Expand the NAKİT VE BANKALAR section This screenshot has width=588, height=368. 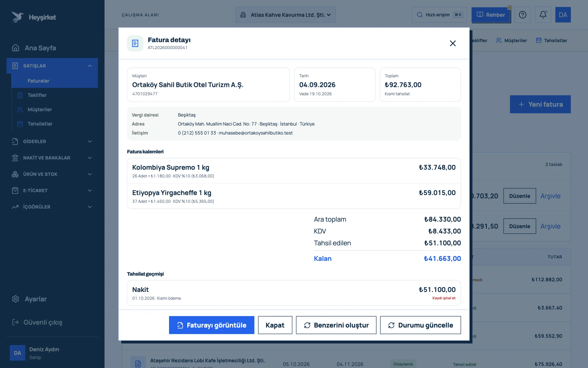[x=52, y=158]
